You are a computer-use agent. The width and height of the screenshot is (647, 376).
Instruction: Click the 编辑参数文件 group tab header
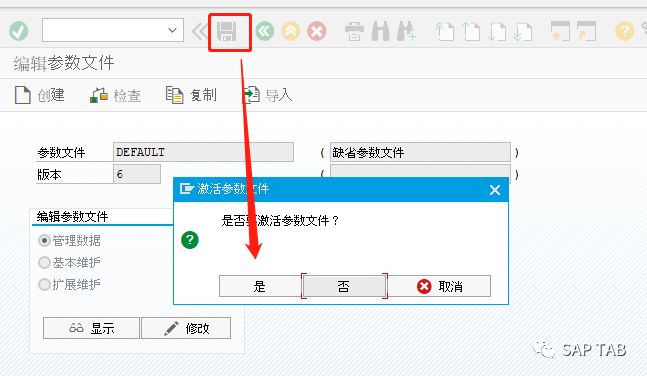pos(72,216)
